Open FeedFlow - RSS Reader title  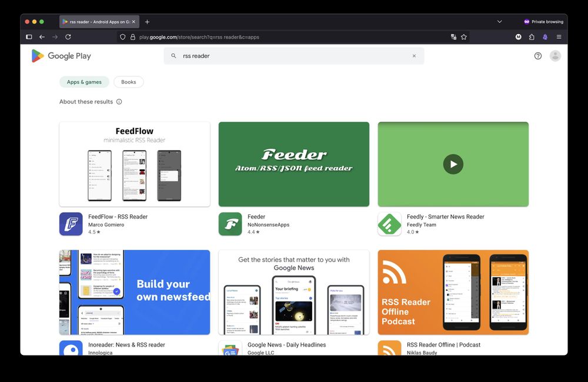click(118, 217)
